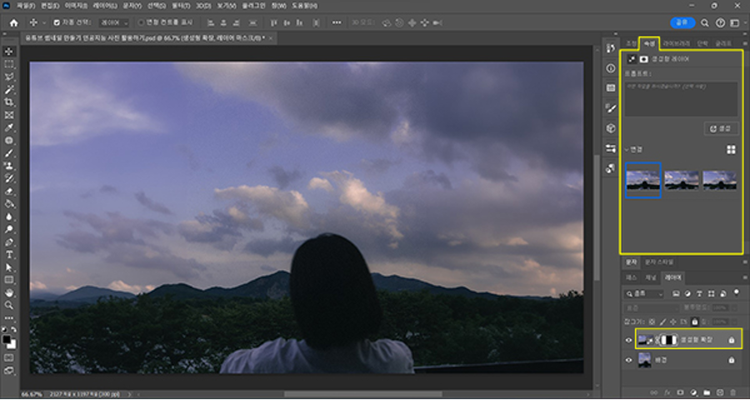Select the Horizontal Type tool
This screenshot has width=750, height=400.
[x=9, y=255]
